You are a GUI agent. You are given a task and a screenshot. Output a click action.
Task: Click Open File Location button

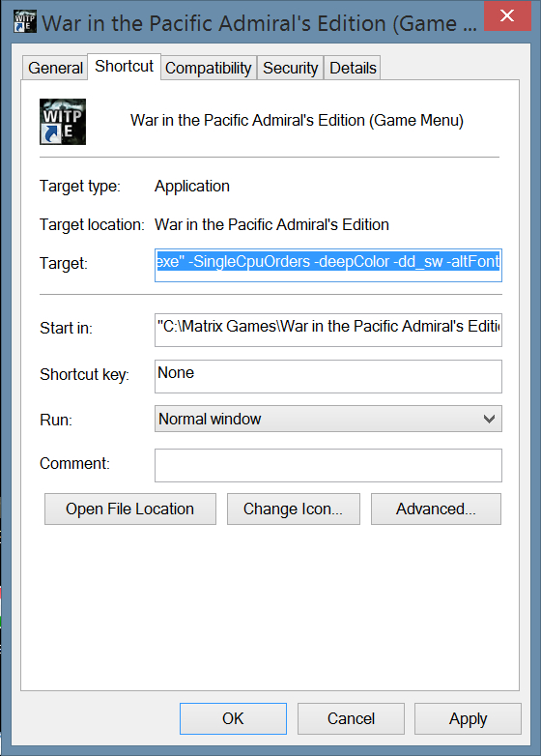(130, 509)
